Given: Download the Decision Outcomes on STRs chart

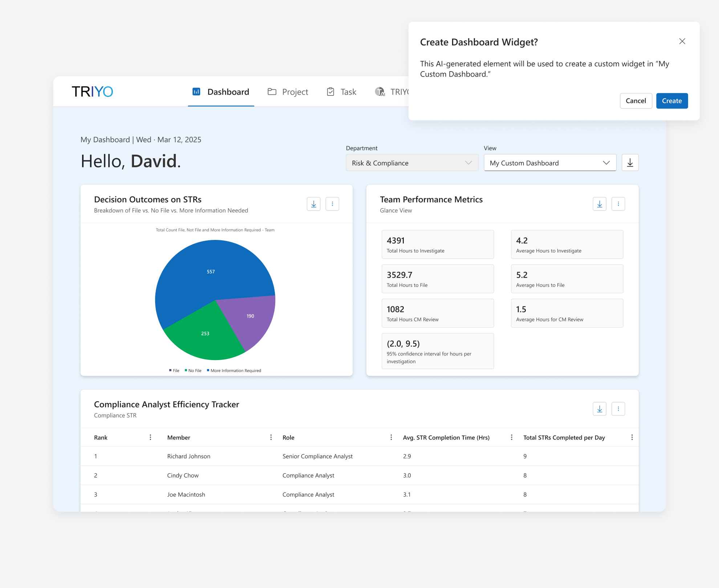Looking at the screenshot, I should pyautogui.click(x=313, y=204).
